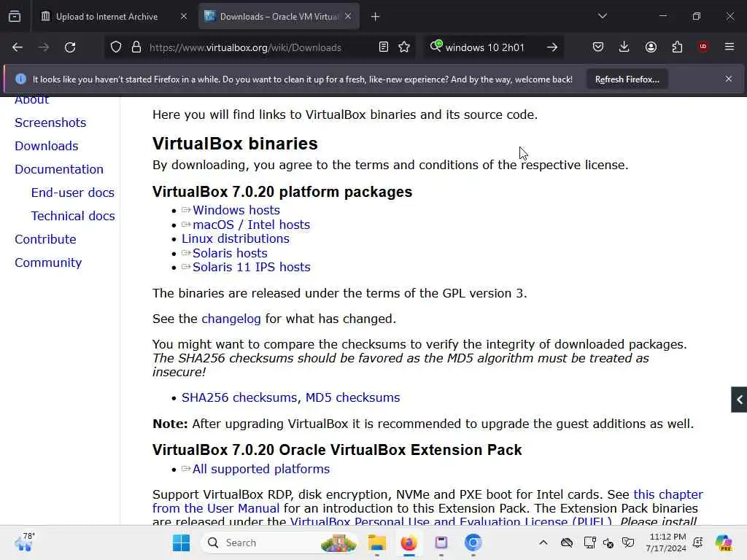Viewport: 747px width, 560px height.
Task: Download the macOS / Intel hosts package
Action: (252, 225)
